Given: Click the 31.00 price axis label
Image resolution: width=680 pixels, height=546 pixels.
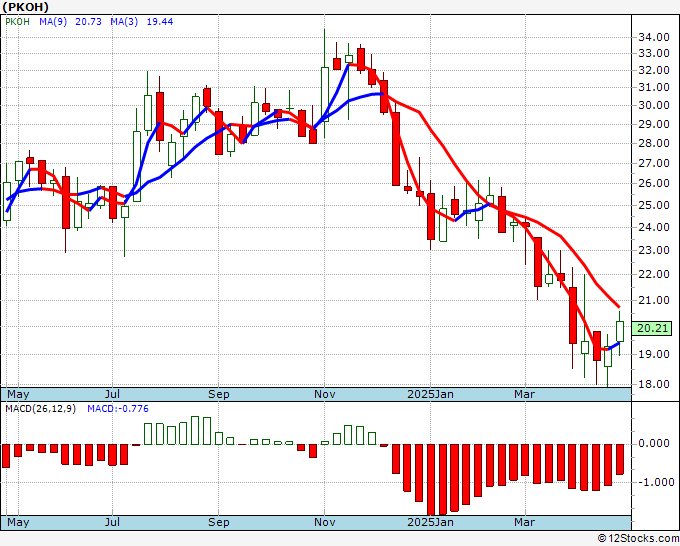Looking at the screenshot, I should (654, 87).
